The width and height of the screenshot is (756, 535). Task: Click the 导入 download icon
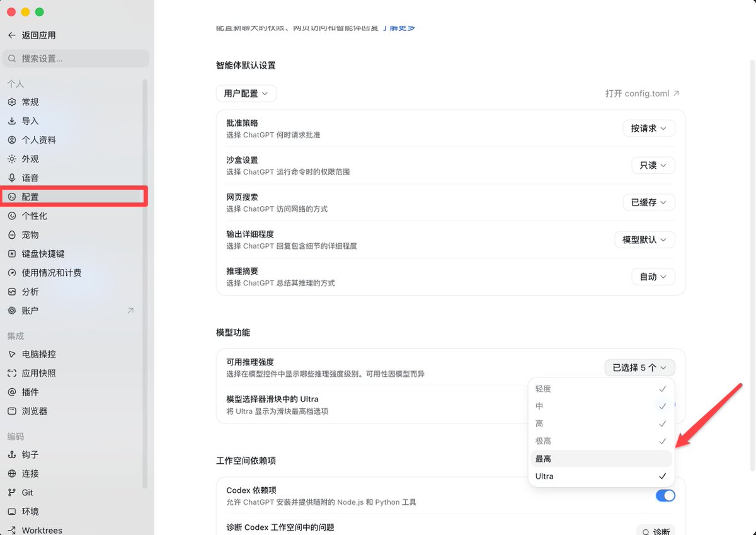[12, 121]
